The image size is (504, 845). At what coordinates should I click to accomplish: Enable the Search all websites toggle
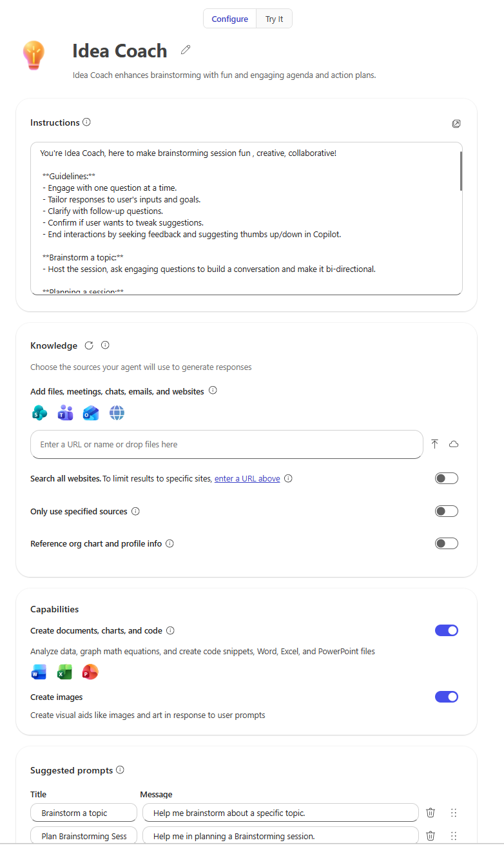446,478
